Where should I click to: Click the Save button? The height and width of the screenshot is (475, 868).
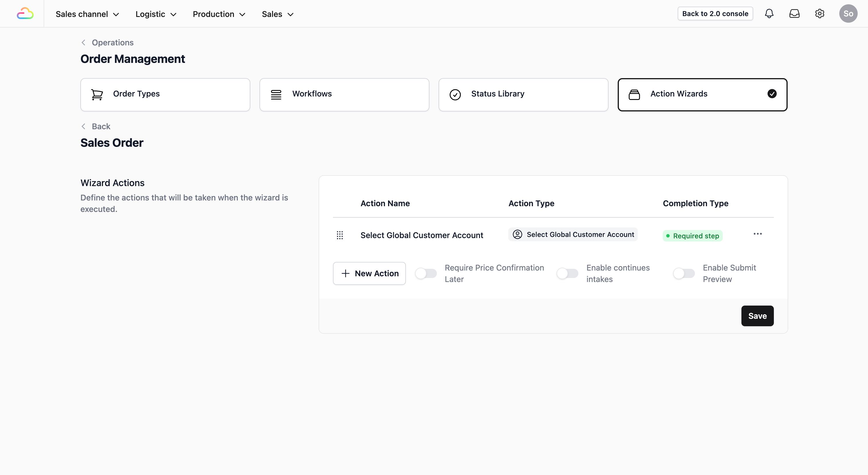tap(757, 316)
